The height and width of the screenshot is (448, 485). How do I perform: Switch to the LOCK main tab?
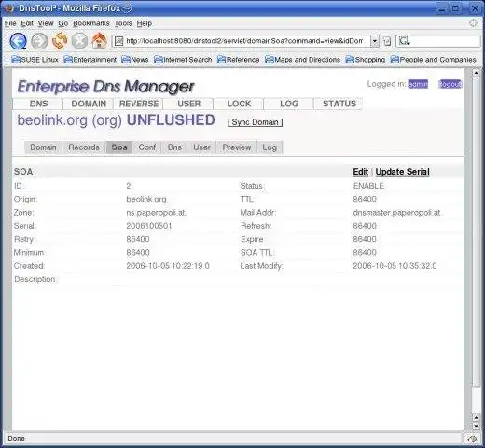coord(239,104)
